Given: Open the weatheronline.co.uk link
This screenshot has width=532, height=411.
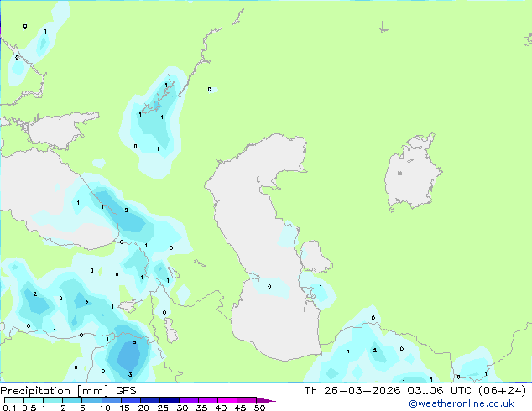Looking at the screenshot, I should (x=461, y=403).
